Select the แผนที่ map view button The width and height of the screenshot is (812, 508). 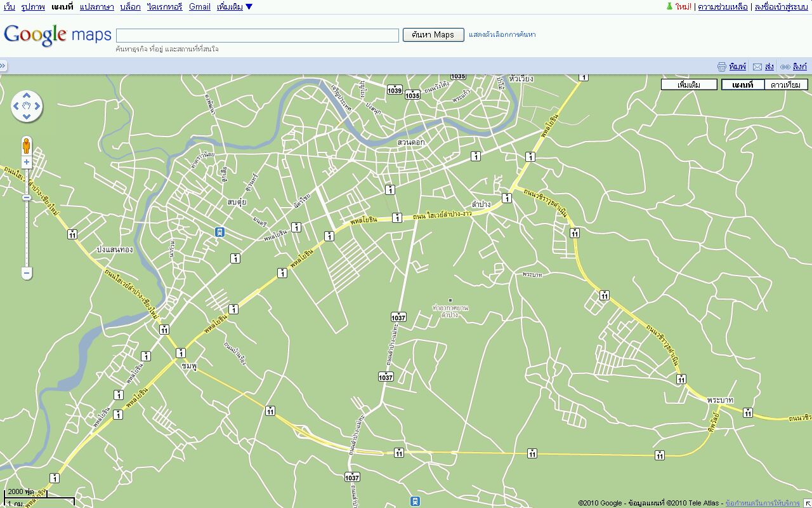pyautogui.click(x=742, y=84)
